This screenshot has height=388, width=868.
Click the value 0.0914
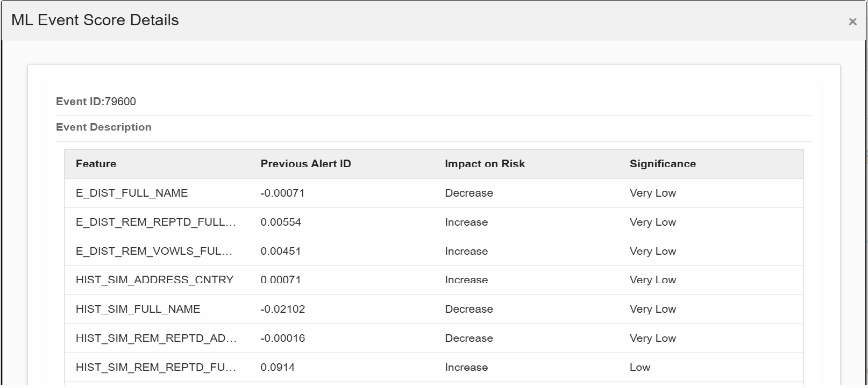point(278,368)
